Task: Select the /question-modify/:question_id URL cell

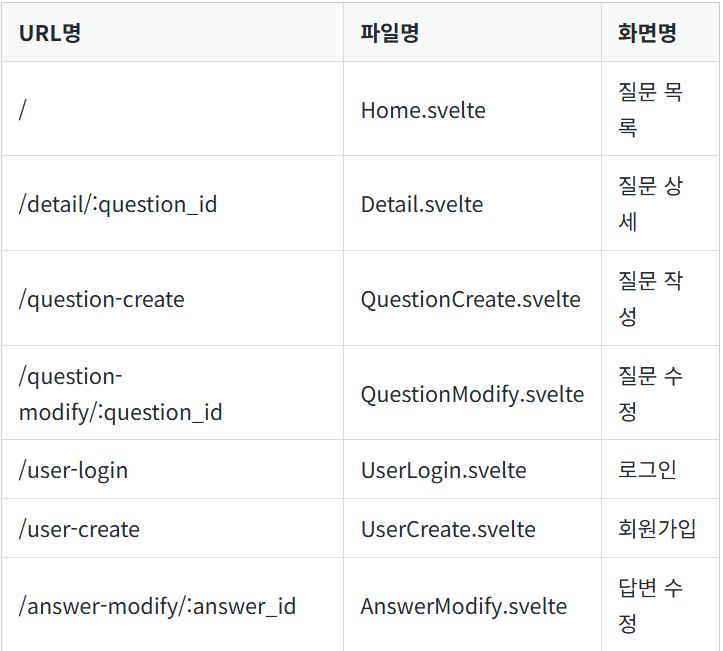Action: point(120,394)
